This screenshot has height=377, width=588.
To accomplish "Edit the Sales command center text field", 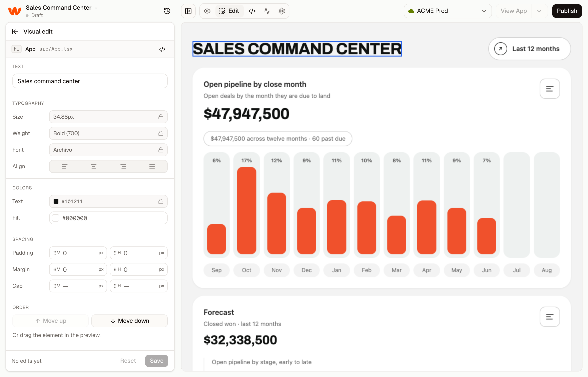I will 90,81.
